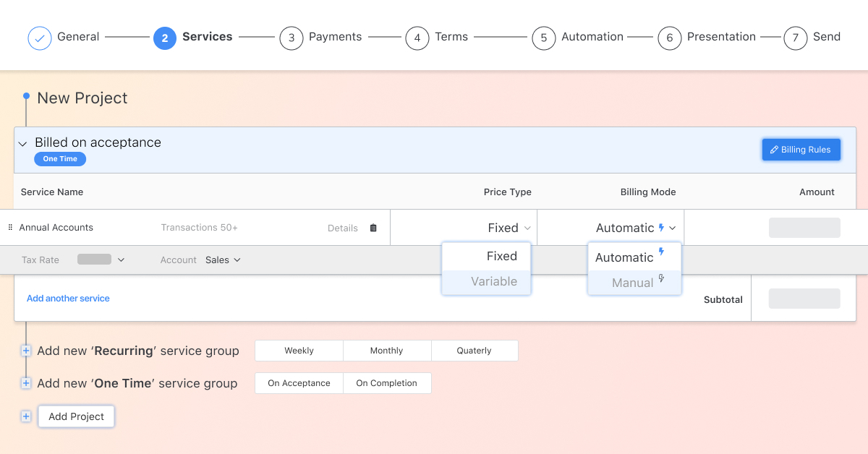
Task: Delete Annual Accounts service with trash icon
Action: 373,228
